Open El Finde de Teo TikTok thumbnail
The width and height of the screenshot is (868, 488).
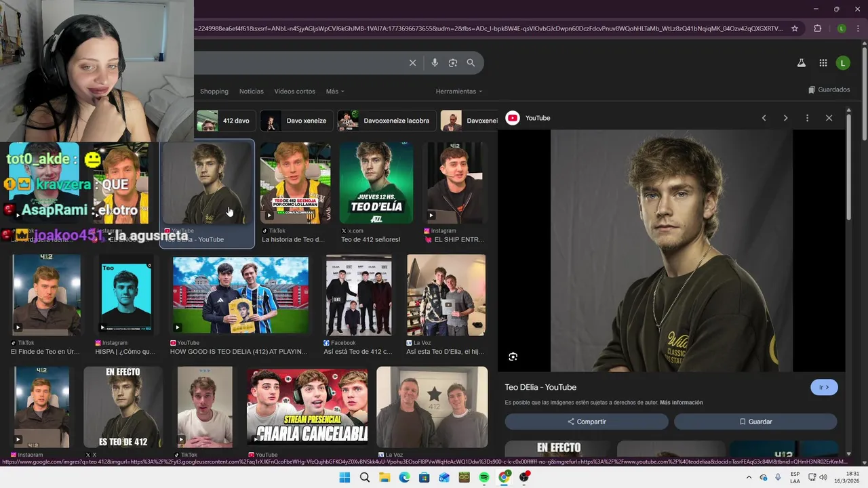(47, 295)
